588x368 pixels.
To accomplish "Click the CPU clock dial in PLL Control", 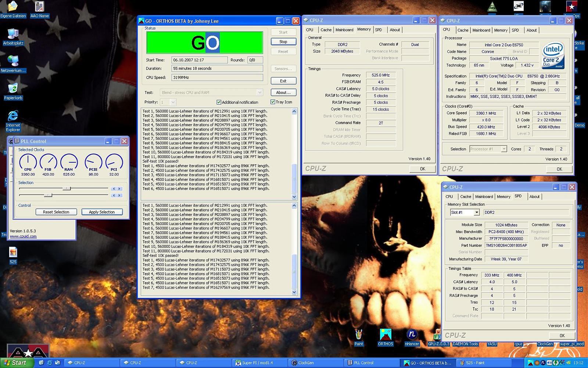I will pos(28,162).
